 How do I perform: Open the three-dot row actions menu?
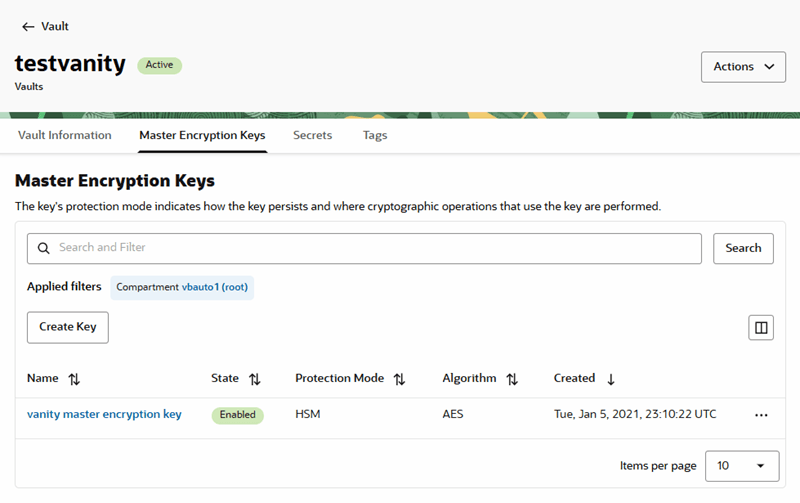click(761, 415)
